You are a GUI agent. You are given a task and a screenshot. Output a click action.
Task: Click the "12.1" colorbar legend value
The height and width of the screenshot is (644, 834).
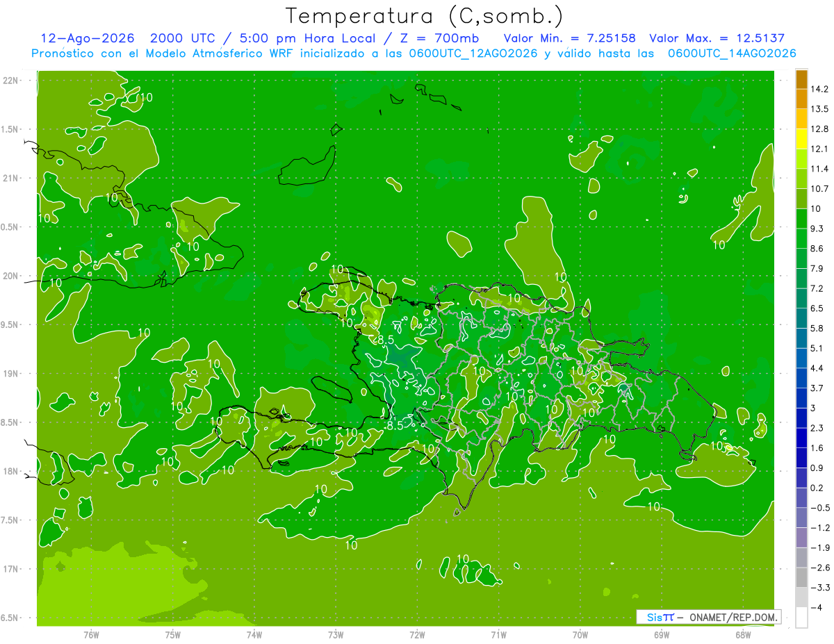click(820, 149)
